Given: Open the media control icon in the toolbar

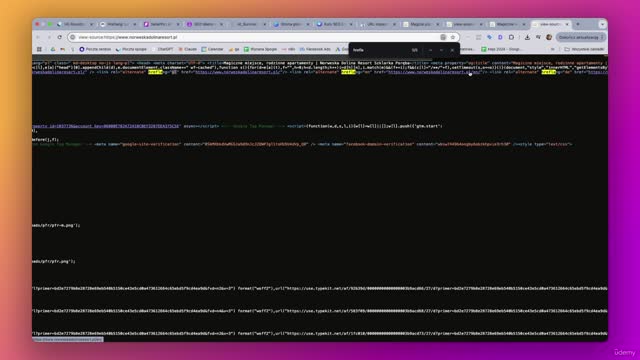Looking at the screenshot, I should (x=538, y=37).
